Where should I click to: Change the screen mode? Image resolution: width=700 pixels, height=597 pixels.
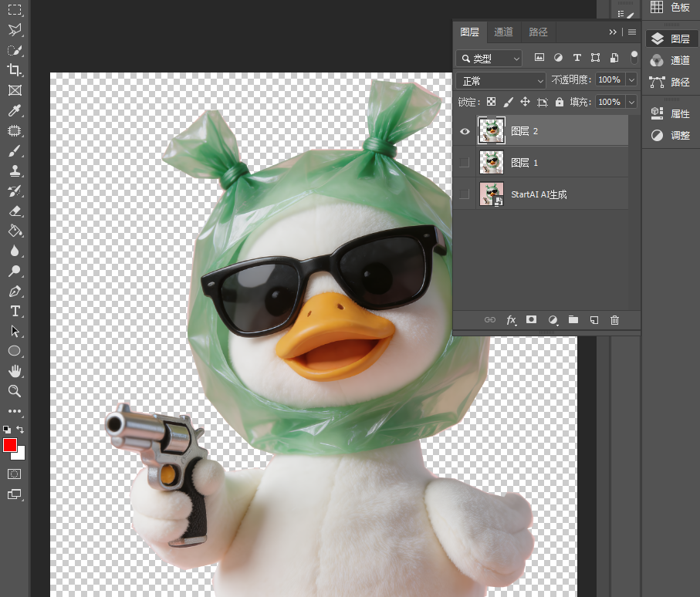15,494
